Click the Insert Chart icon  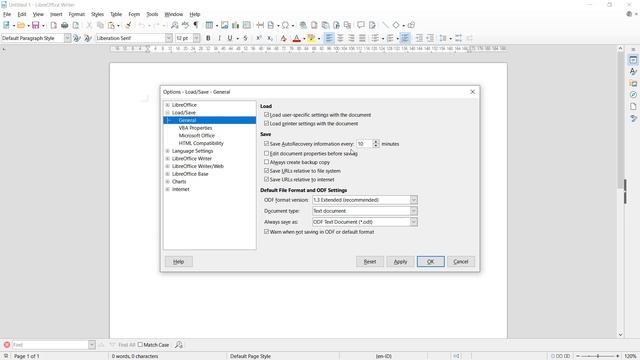236,25
